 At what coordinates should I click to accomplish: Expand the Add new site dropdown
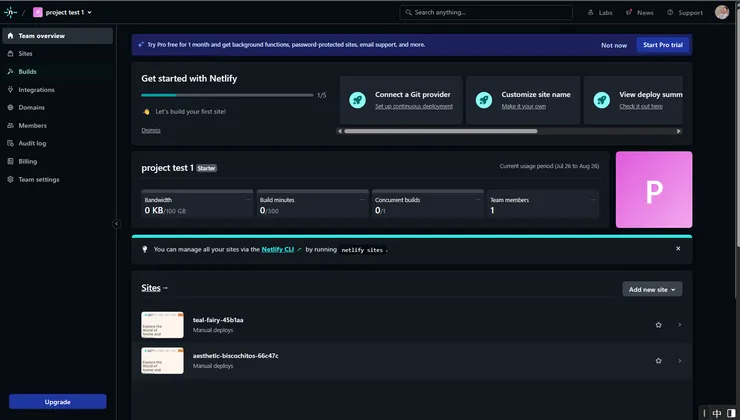[652, 289]
